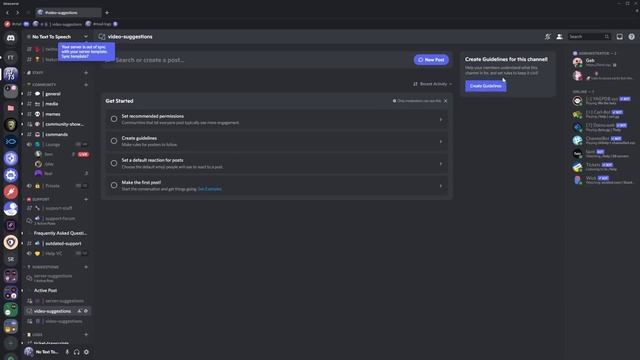Switch to the video-suggestions browser tab

(x=67, y=13)
